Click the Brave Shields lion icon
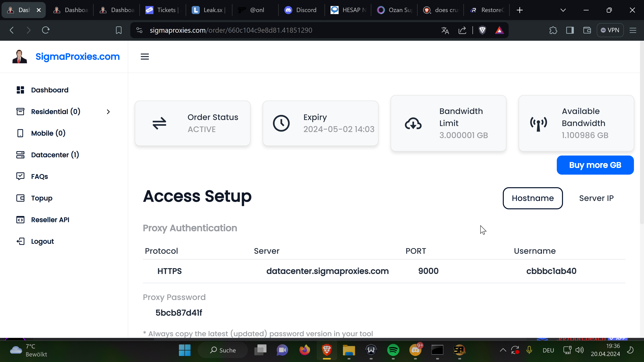The width and height of the screenshot is (644, 362). pyautogui.click(x=482, y=30)
